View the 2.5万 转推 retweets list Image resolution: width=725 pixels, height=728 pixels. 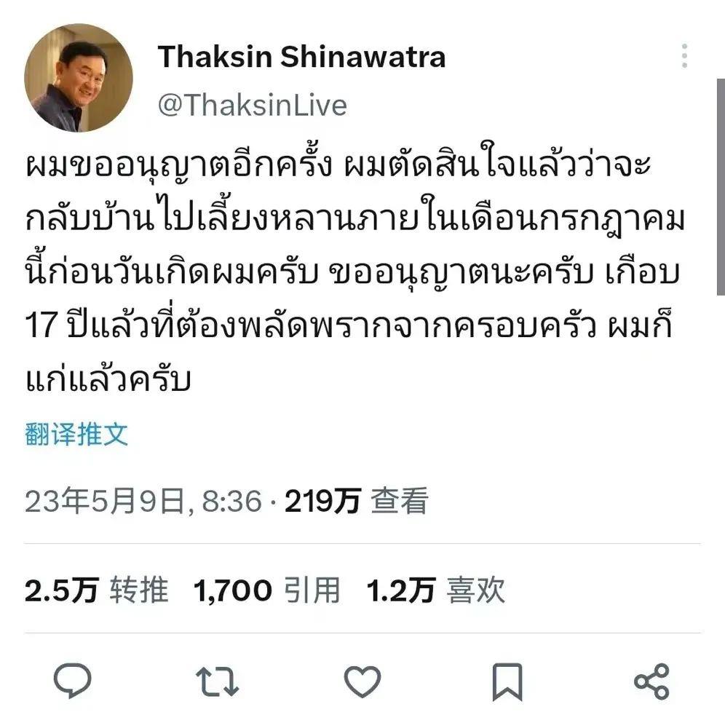[x=97, y=590]
